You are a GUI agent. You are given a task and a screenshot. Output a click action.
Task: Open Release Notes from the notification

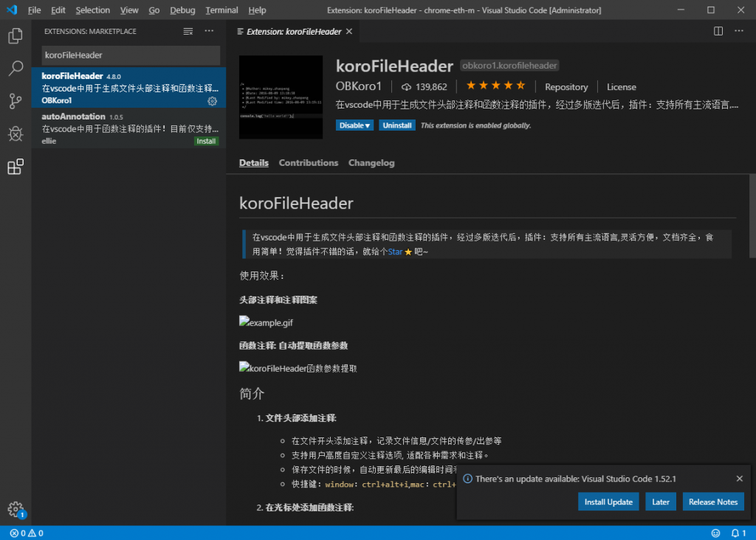(713, 502)
